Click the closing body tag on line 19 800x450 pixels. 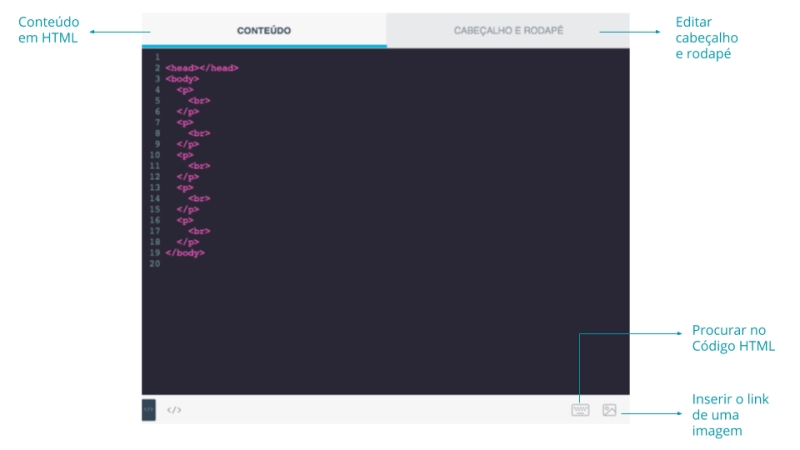click(185, 253)
